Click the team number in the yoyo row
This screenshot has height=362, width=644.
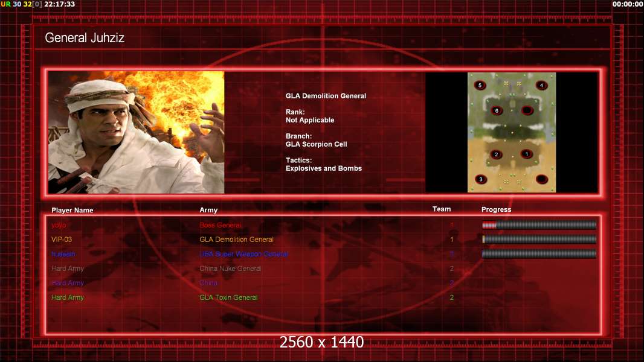(451, 224)
